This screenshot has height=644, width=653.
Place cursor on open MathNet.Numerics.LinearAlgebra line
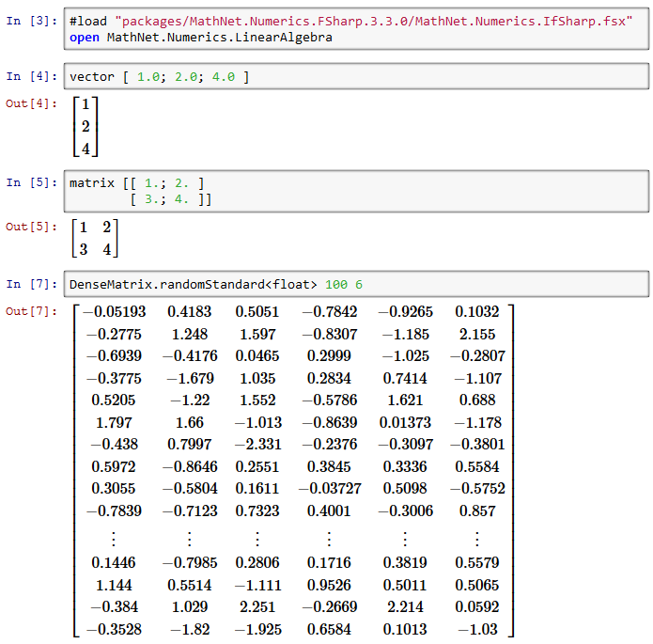point(200,38)
